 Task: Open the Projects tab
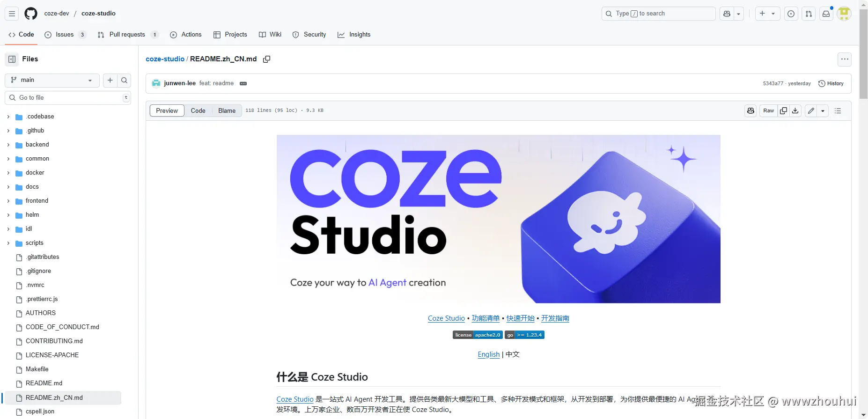[x=230, y=35]
